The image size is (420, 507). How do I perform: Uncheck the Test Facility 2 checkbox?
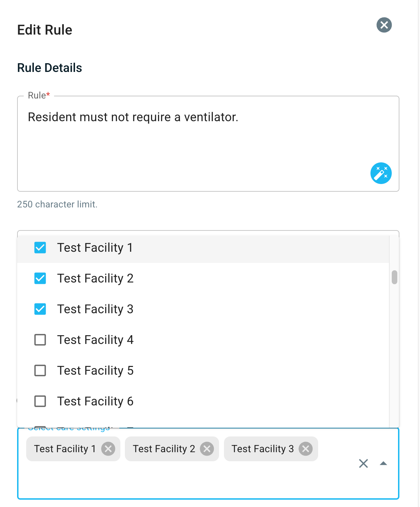[x=40, y=278]
